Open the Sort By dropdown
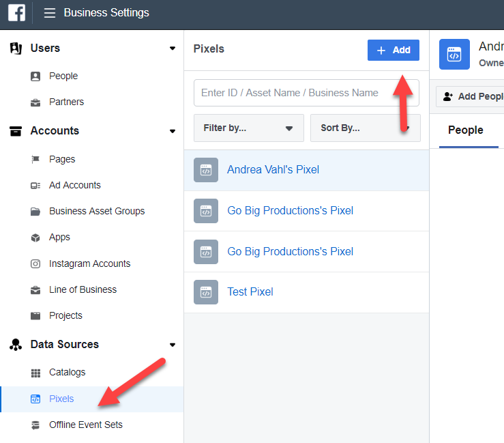This screenshot has height=443, width=504. [x=365, y=128]
